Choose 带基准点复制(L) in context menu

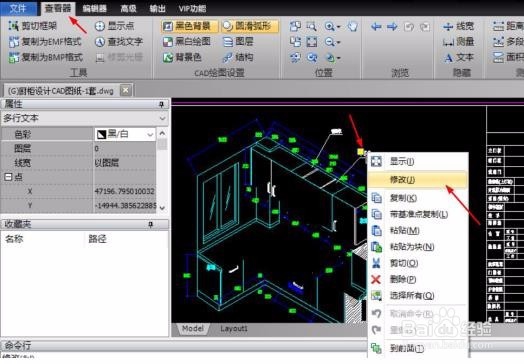(418, 214)
